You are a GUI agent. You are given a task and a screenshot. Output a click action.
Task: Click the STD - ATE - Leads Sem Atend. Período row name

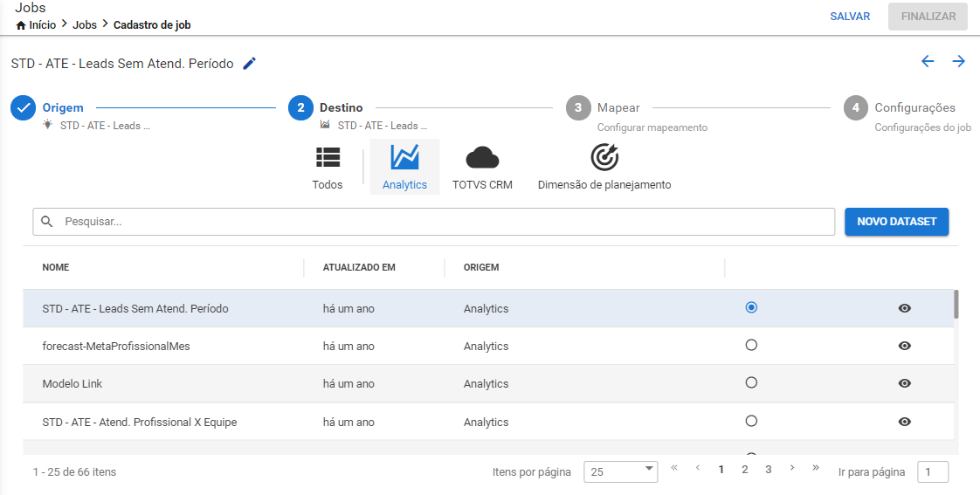point(135,308)
